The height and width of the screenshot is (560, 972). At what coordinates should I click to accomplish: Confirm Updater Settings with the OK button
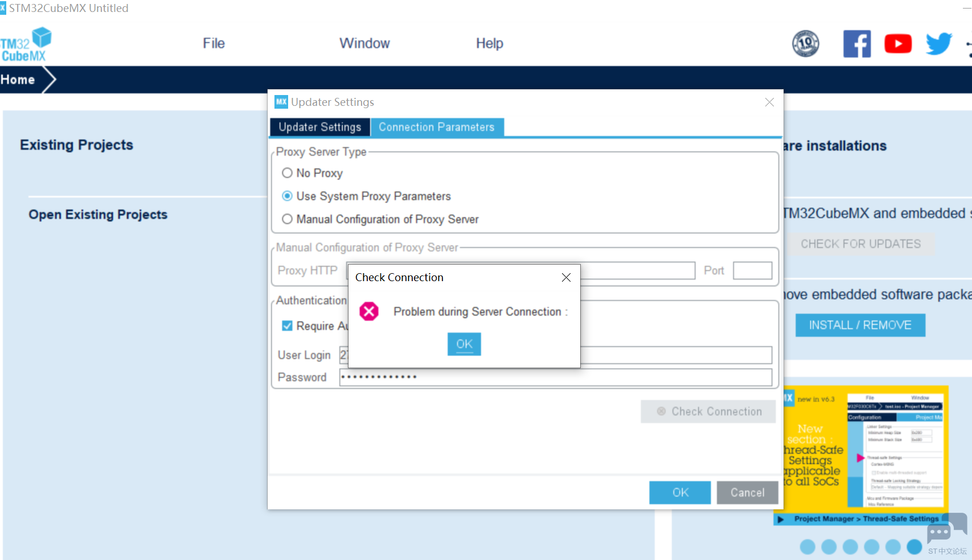point(680,492)
